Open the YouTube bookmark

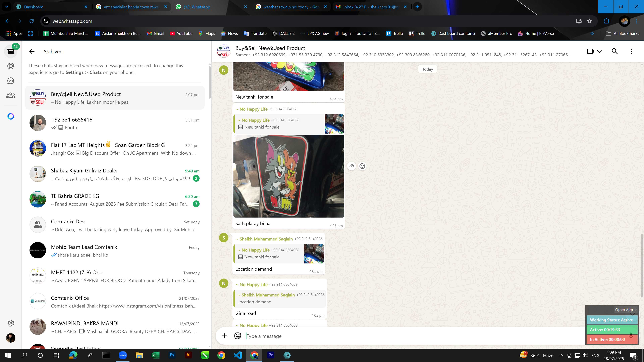click(181, 34)
